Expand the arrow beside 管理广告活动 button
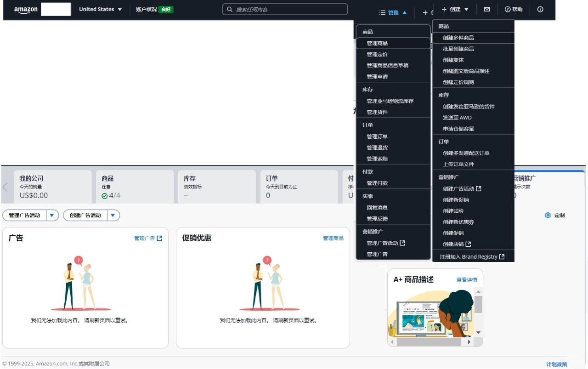 [x=52, y=215]
